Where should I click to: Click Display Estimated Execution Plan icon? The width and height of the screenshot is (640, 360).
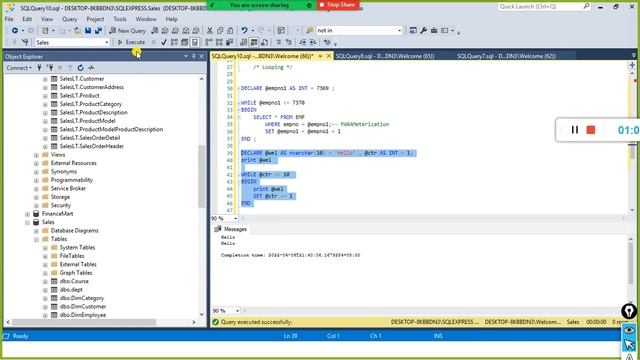point(174,42)
